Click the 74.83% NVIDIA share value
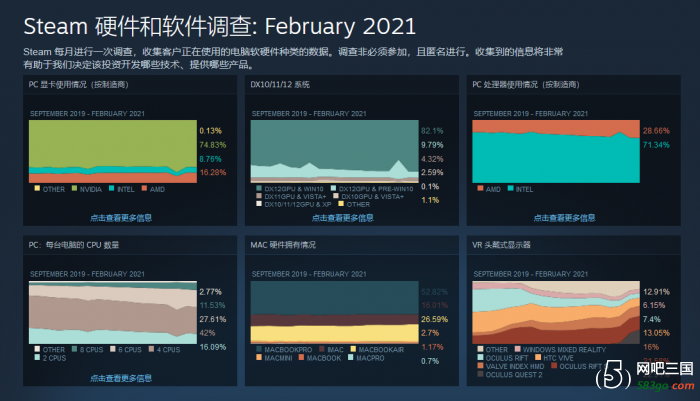 (x=212, y=145)
